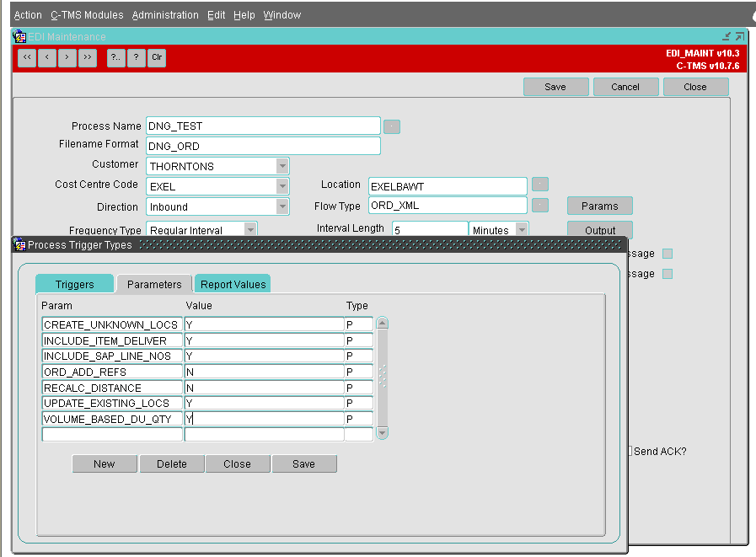756x557 pixels.
Task: Maximize the EDI Maintenance inner window
Action: coord(740,36)
